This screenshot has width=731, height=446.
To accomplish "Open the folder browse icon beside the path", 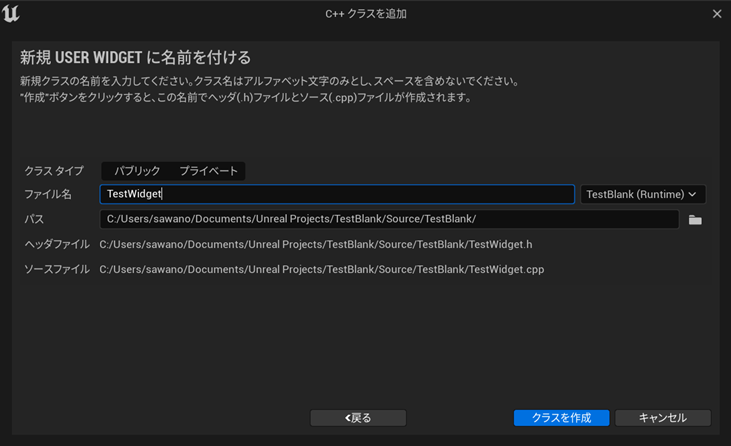I will click(695, 220).
